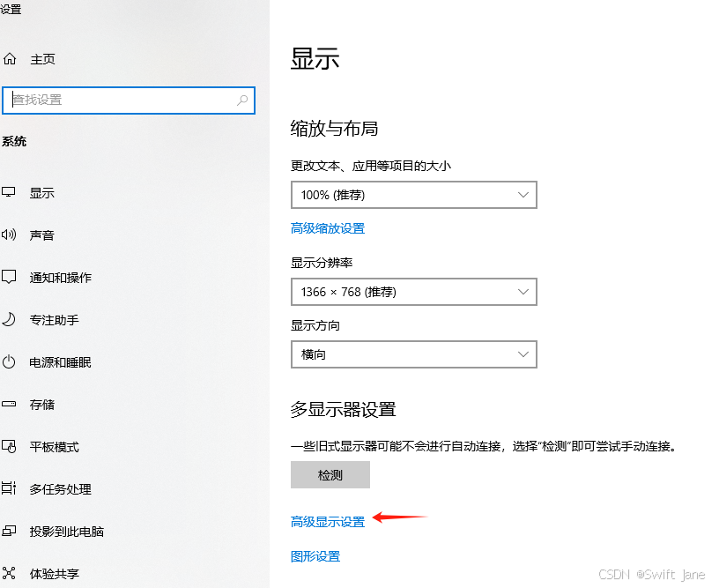Click the 显示 page heading
Screen dimensions: 719x588
pyautogui.click(x=315, y=59)
